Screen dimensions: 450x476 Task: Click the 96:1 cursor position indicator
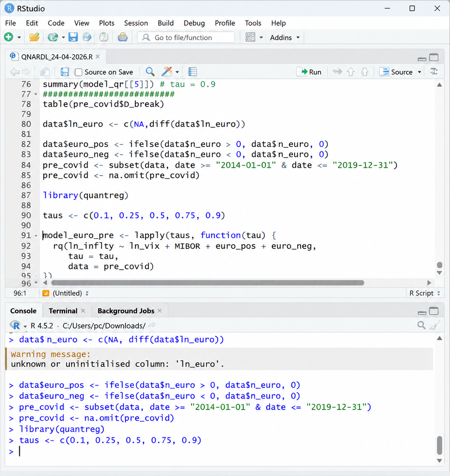(20, 293)
